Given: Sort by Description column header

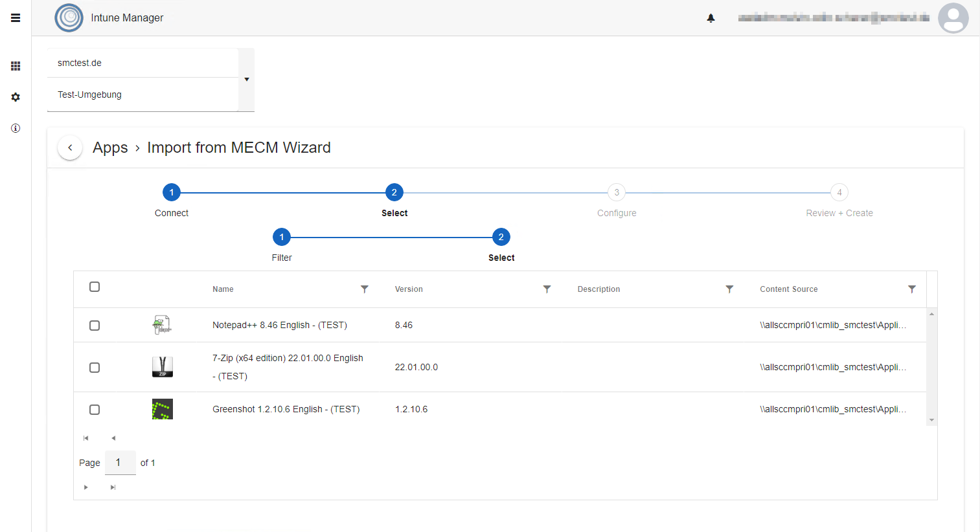Looking at the screenshot, I should coord(598,289).
